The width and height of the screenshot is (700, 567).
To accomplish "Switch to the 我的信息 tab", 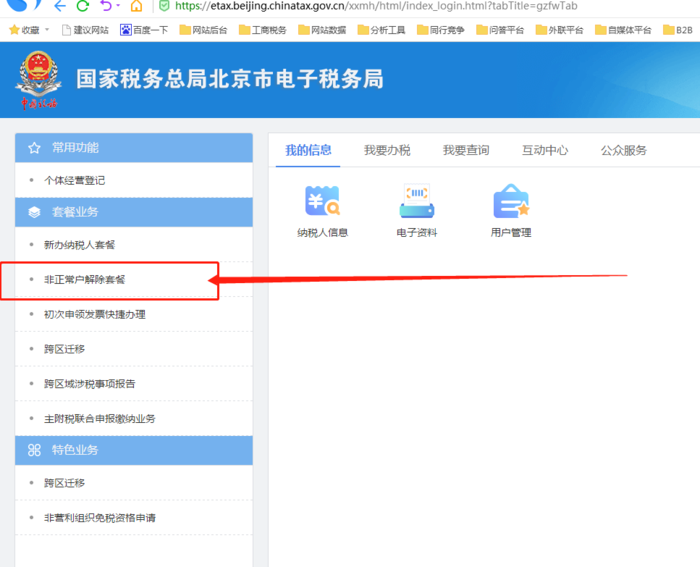I will (x=308, y=150).
